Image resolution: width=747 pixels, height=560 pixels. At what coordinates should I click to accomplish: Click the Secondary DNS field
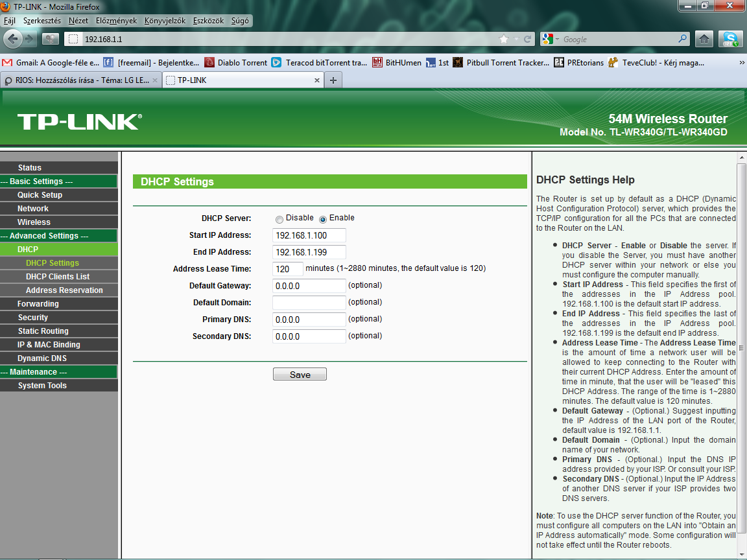pyautogui.click(x=309, y=336)
